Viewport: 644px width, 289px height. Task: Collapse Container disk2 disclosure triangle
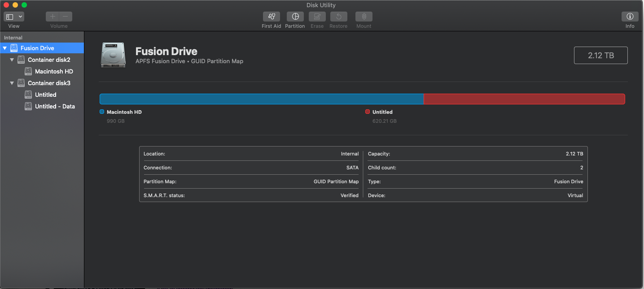[x=12, y=60]
